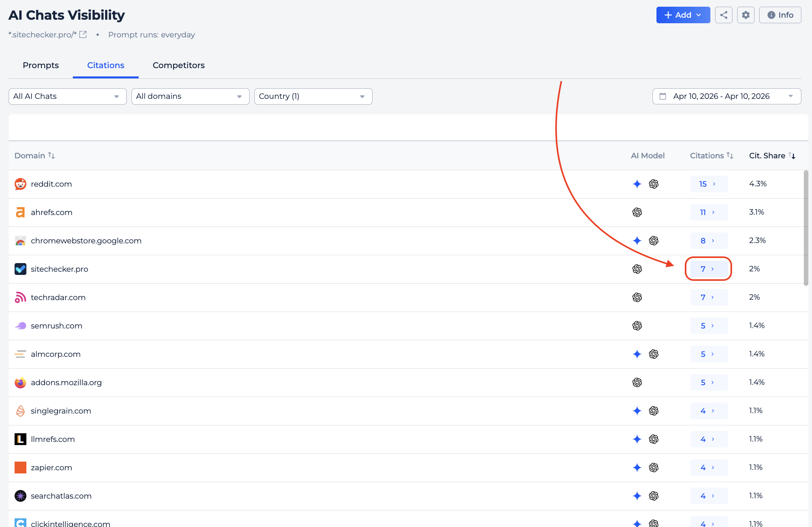Click reddit.com favicon icon
812x527 pixels.
[20, 184]
